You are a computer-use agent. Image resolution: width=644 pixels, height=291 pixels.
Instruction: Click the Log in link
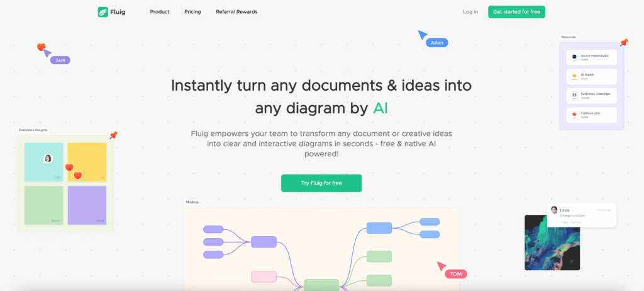tap(470, 12)
